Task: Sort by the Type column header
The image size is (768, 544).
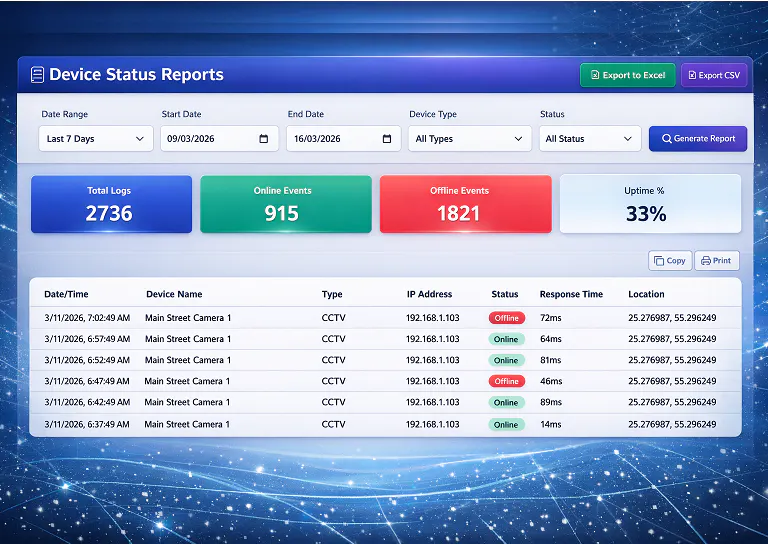Action: click(332, 294)
